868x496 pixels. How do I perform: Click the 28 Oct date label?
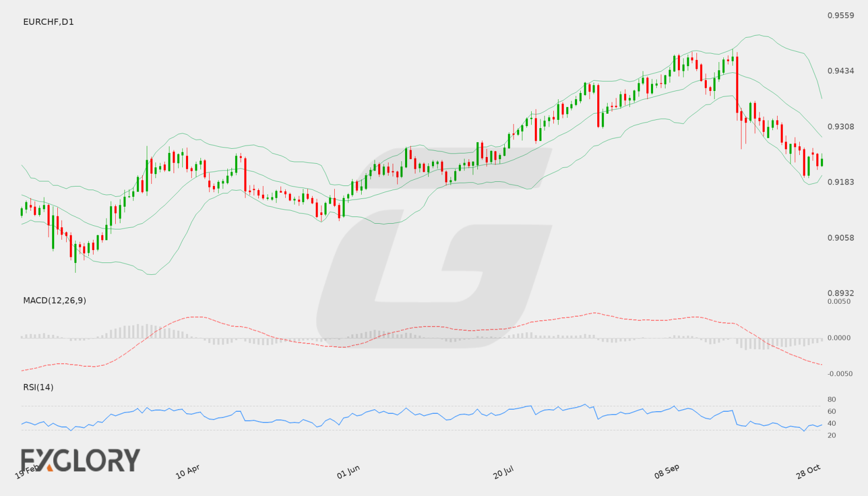click(808, 472)
